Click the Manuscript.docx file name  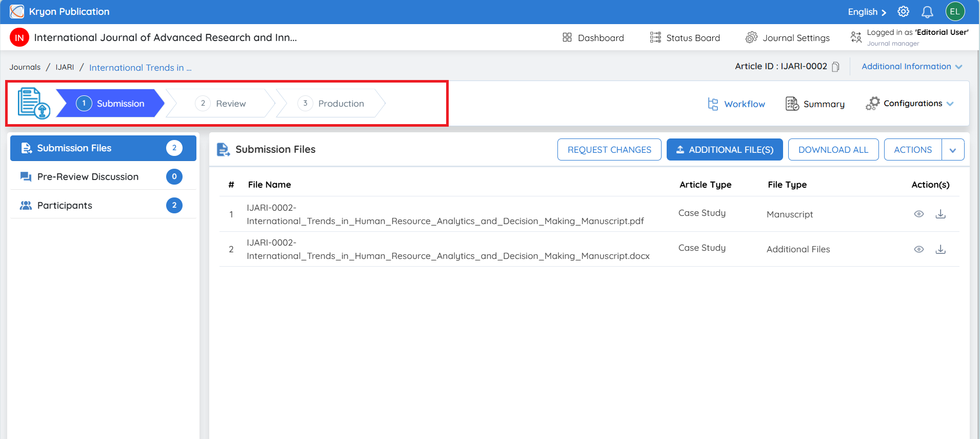pyautogui.click(x=448, y=249)
